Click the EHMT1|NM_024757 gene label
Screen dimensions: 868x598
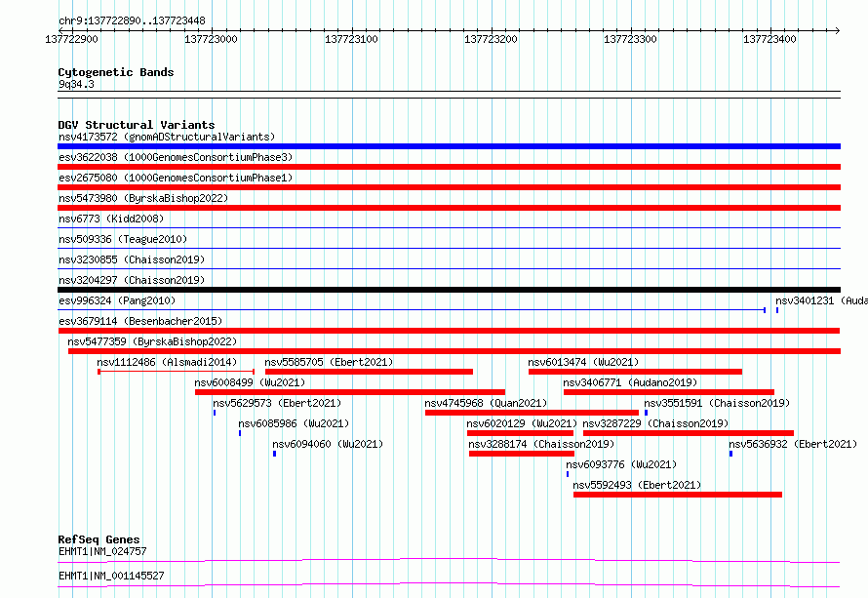click(x=102, y=551)
